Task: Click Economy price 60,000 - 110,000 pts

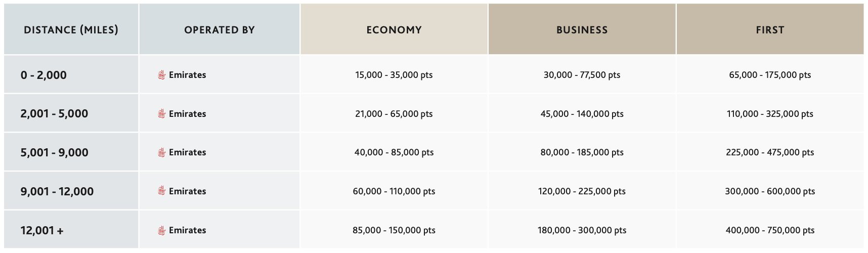Action: 394,191
